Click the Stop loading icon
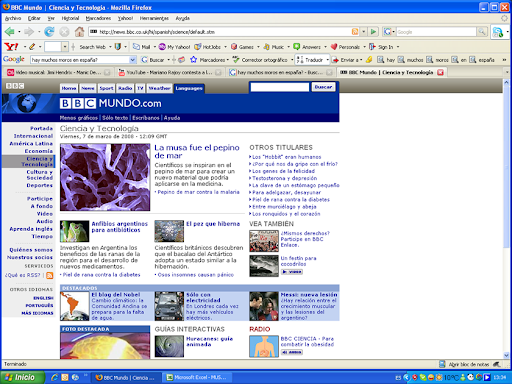512x384 pixels. (64, 32)
